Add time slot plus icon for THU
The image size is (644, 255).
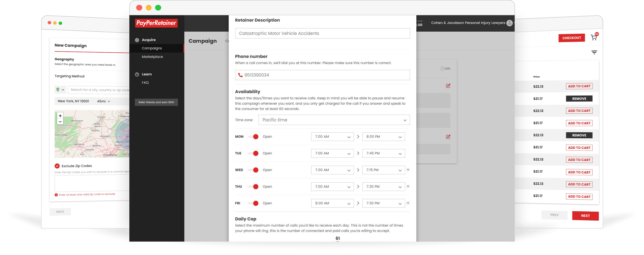[x=408, y=186]
